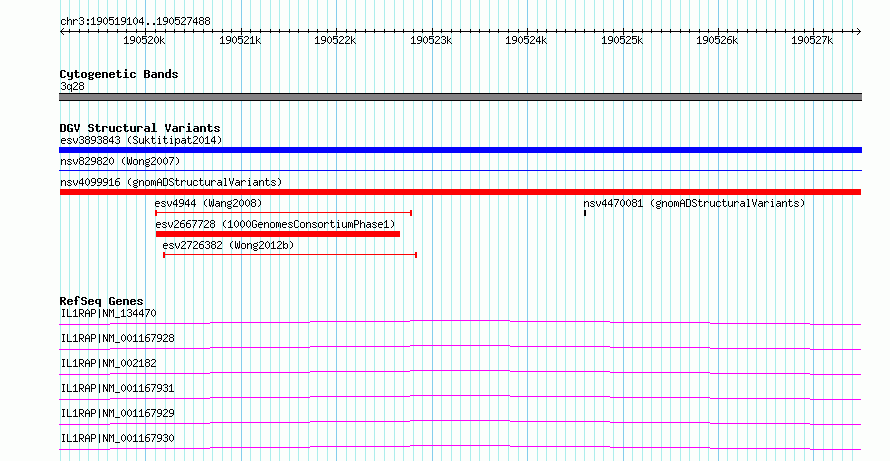Click the magenta NM_001167930 transcript line
890x461 pixels.
460,447
